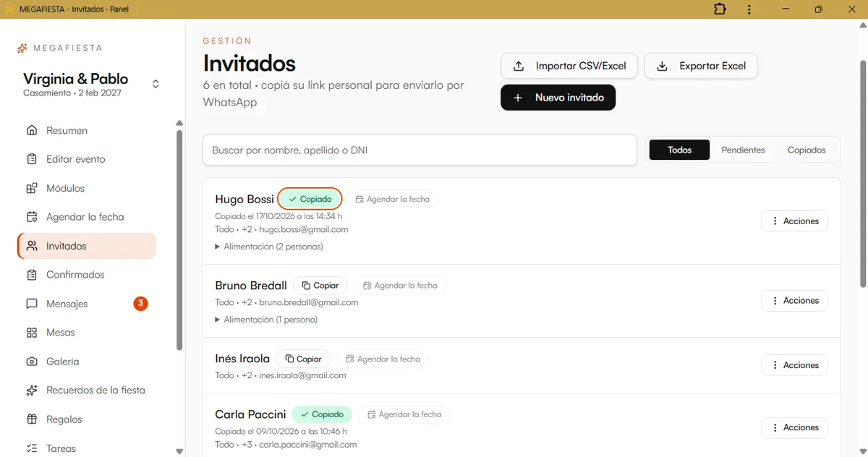Screen dimensions: 868x457
Task: Open the three-dot window menu in title bar
Action: [x=749, y=9]
